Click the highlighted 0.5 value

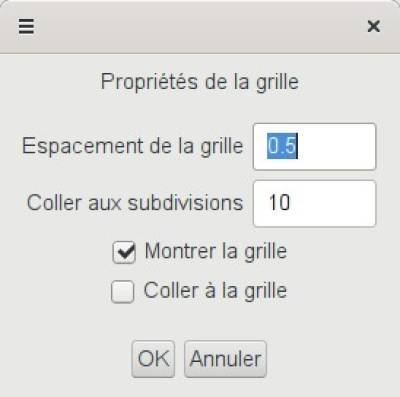[282, 146]
